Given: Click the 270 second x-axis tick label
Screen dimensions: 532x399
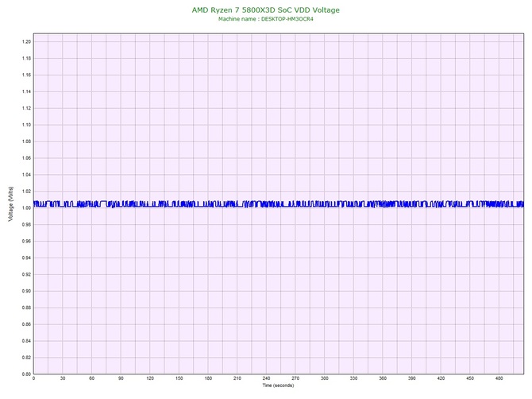Looking at the screenshot, I should [295, 378].
